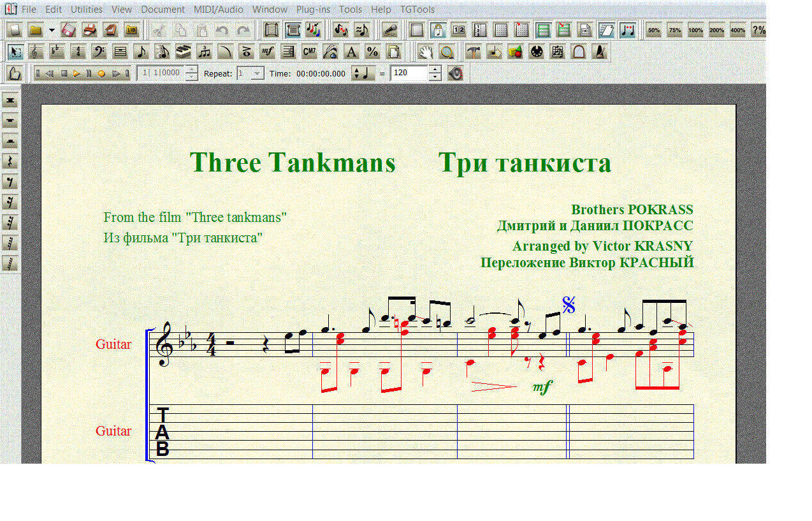Select the whole rest in rests palette
812x521 pixels.
(x=10, y=121)
